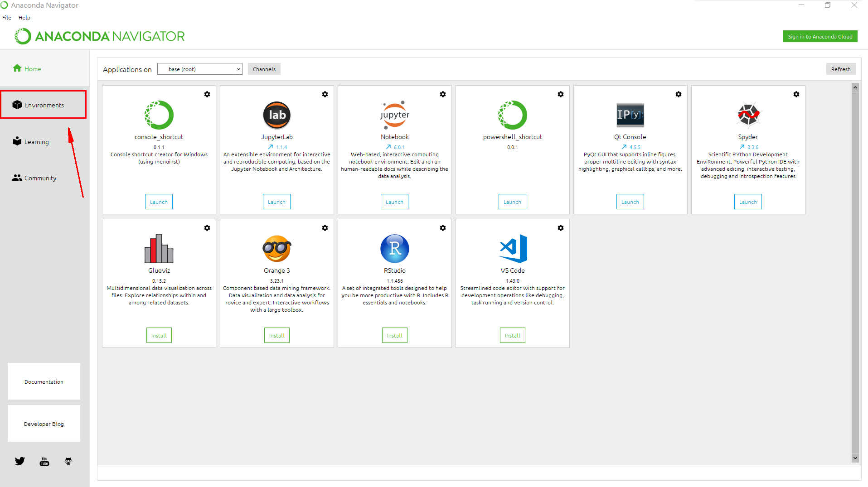Click the powershell_shortcut Anaconda ring logo

pos(513,115)
